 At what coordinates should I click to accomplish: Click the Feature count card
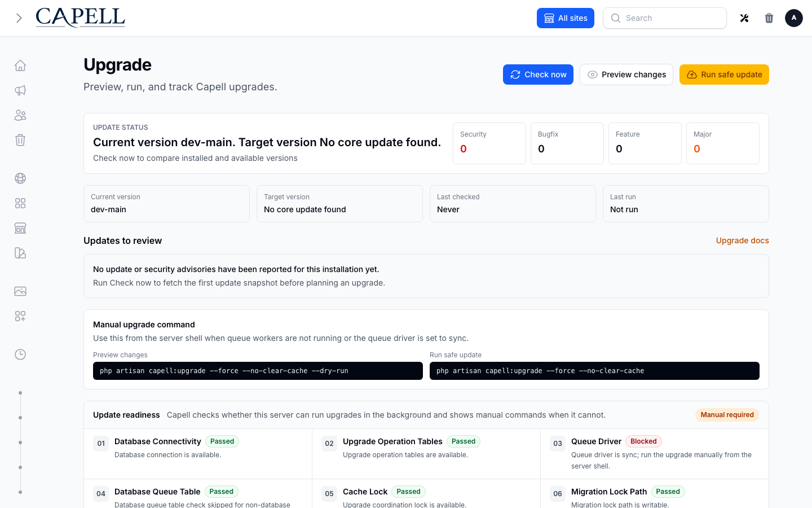(x=645, y=143)
